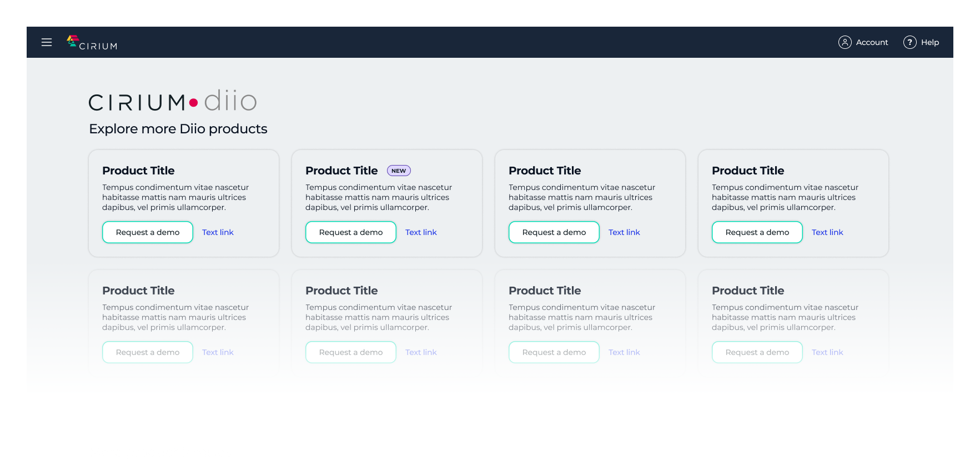
Task: Open the hamburger navigation menu
Action: 47,42
